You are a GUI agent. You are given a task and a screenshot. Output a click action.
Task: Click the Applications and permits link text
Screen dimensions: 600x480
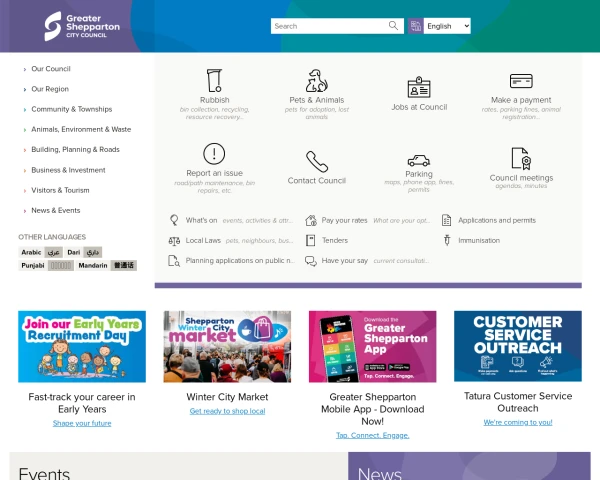coord(497,220)
